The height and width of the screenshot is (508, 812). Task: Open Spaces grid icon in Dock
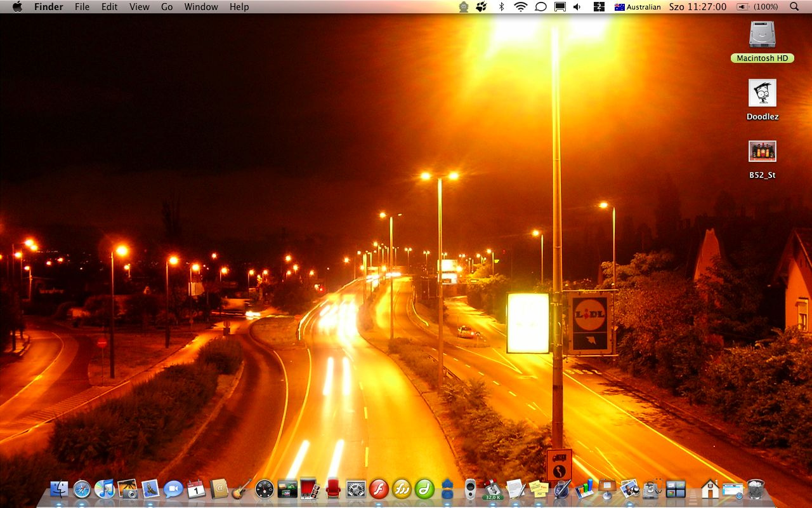[x=676, y=488]
